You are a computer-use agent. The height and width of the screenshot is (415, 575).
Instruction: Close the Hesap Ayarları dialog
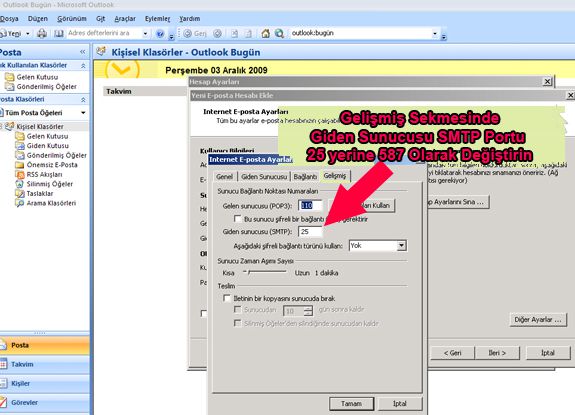pos(547,81)
